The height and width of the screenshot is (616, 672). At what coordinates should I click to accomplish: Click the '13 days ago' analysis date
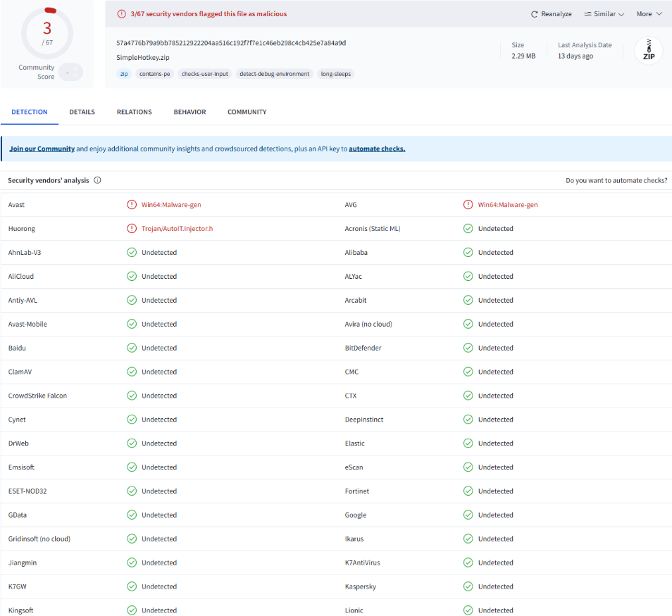[x=575, y=56]
